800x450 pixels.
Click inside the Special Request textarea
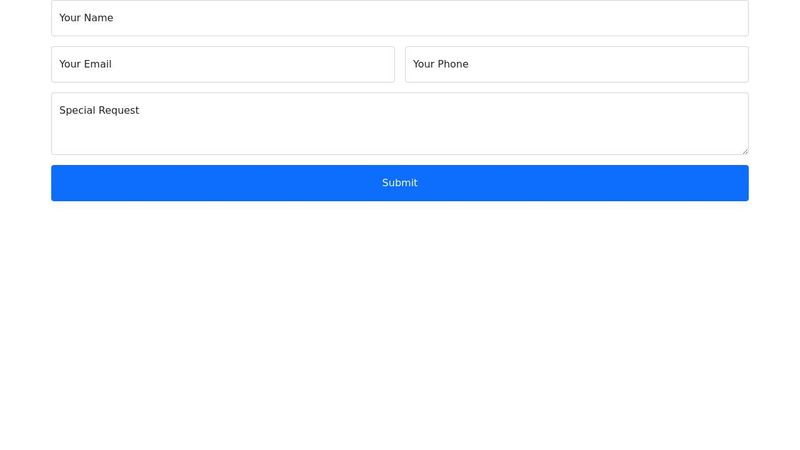click(x=400, y=124)
